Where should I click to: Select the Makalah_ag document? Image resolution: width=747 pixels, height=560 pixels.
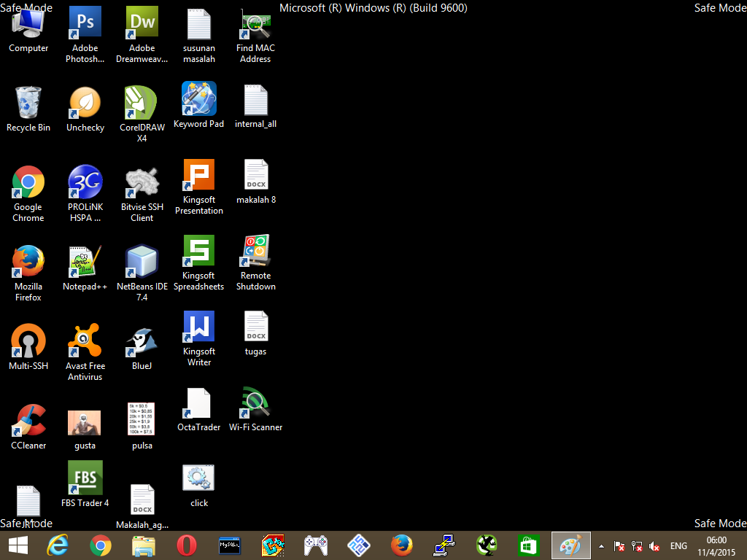pyautogui.click(x=142, y=507)
